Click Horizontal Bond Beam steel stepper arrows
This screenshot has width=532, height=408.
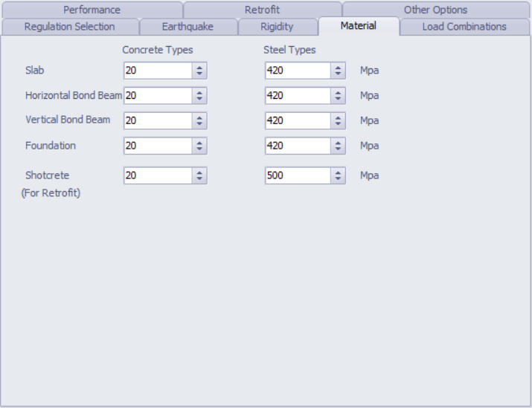coord(339,96)
